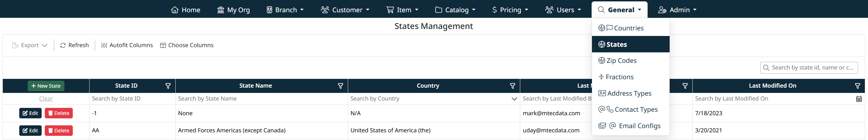This screenshot has width=868, height=140.
Task: Click the New State button
Action: tap(46, 86)
